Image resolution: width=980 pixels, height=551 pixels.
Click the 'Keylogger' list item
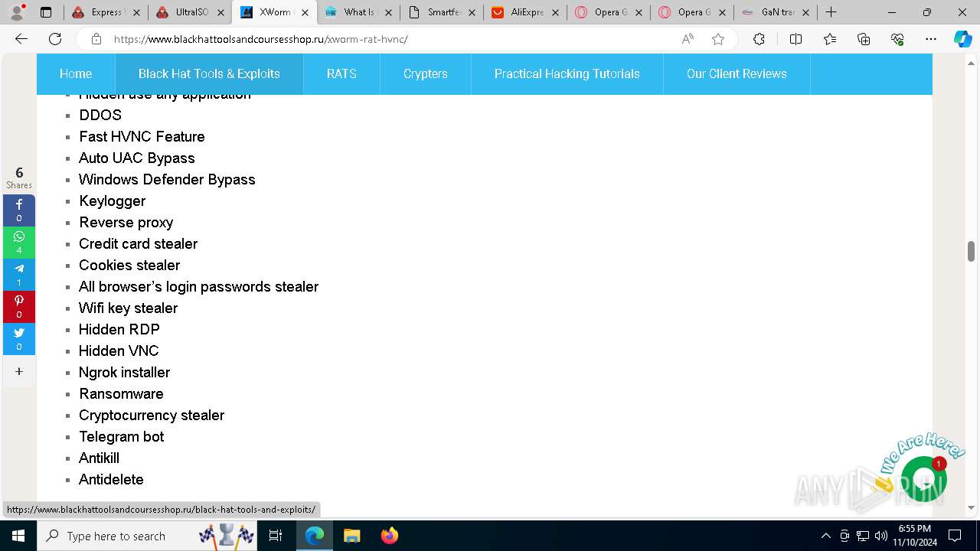[x=112, y=201]
